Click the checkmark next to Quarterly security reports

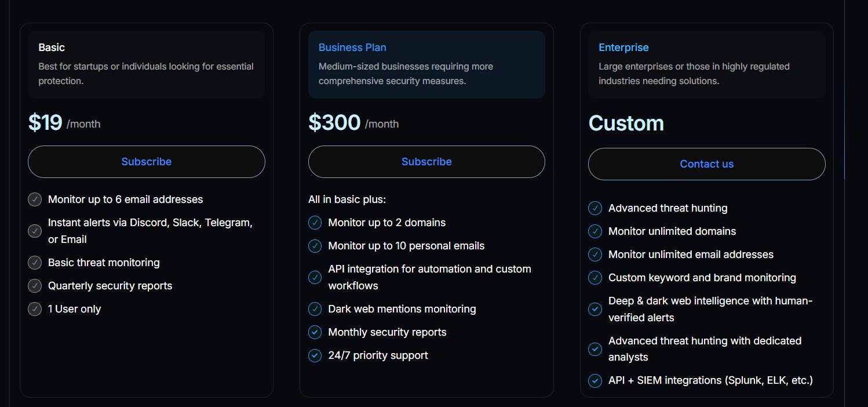pyautogui.click(x=34, y=285)
